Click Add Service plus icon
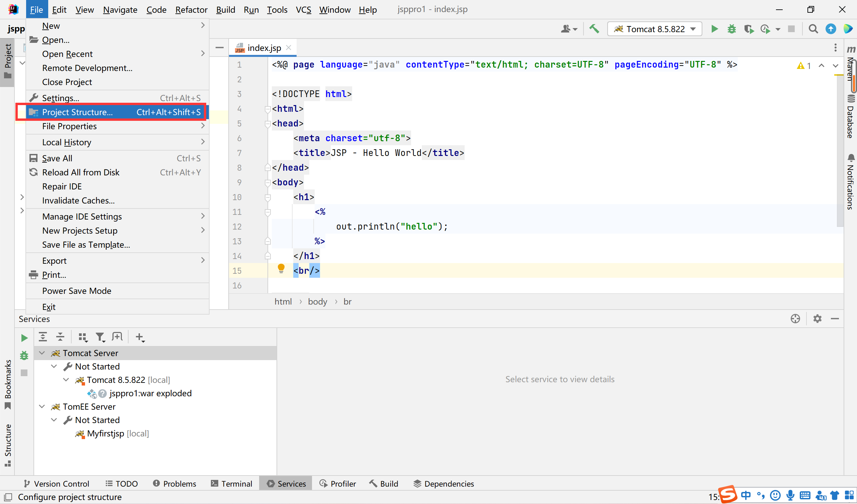Viewport: 857px width, 504px height. point(140,337)
